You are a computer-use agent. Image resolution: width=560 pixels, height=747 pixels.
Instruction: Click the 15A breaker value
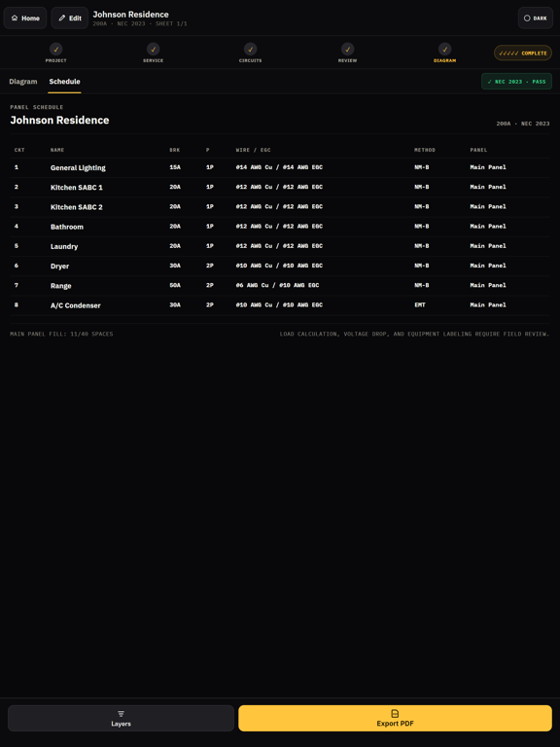pos(175,167)
